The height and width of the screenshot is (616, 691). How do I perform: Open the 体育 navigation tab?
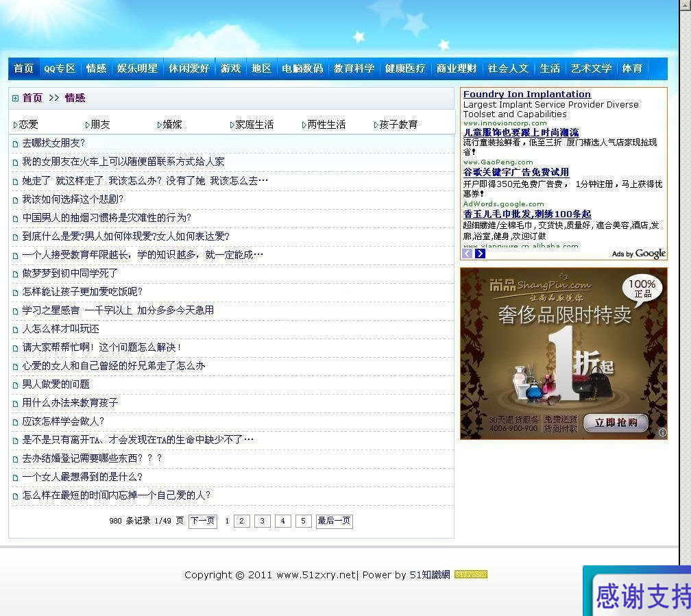[x=632, y=69]
